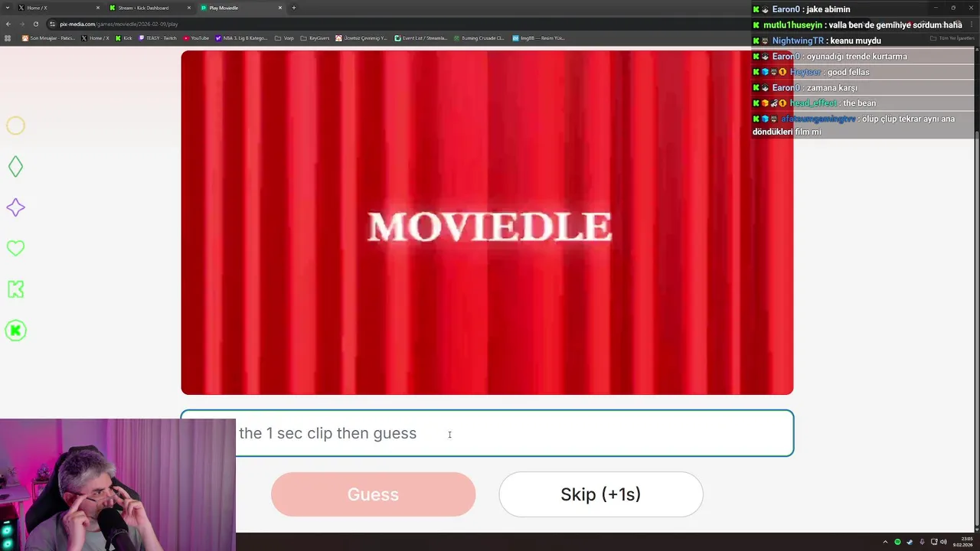Viewport: 980px width, 551px height.
Task: Go forward in browser history
Action: [21, 24]
